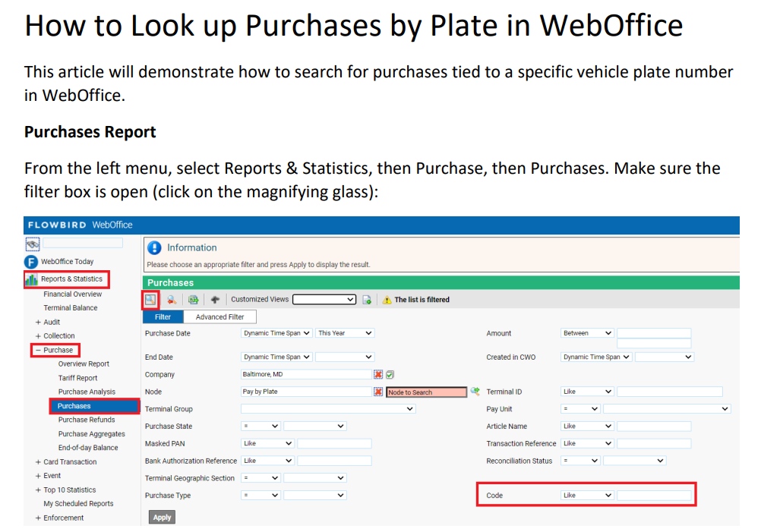780x532 pixels.
Task: Expand the Card Transaction tree node
Action: click(38, 462)
